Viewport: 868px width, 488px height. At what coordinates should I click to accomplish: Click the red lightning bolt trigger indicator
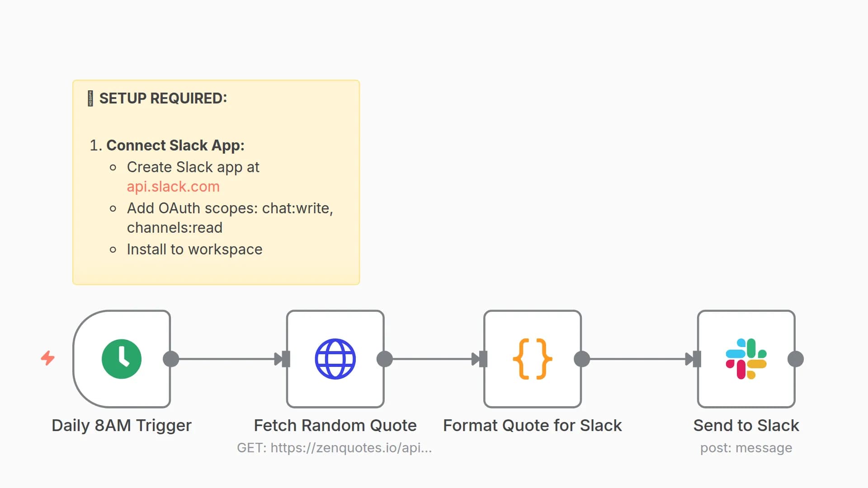click(x=47, y=358)
